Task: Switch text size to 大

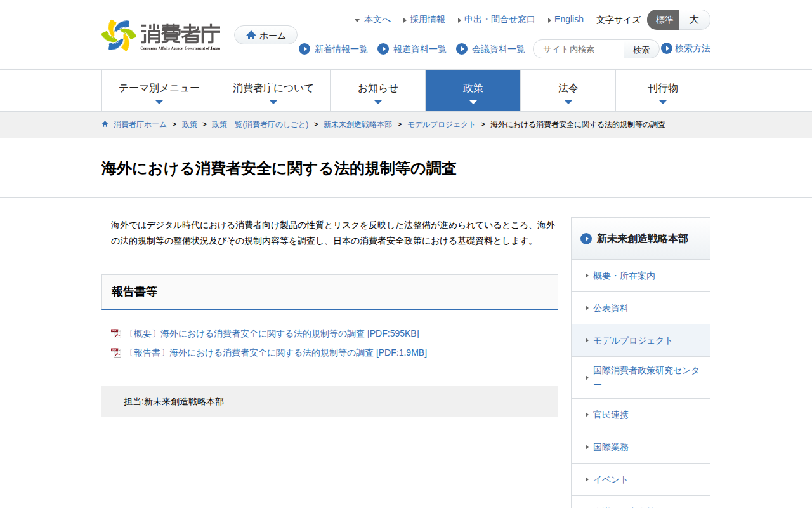Action: pyautogui.click(x=694, y=20)
